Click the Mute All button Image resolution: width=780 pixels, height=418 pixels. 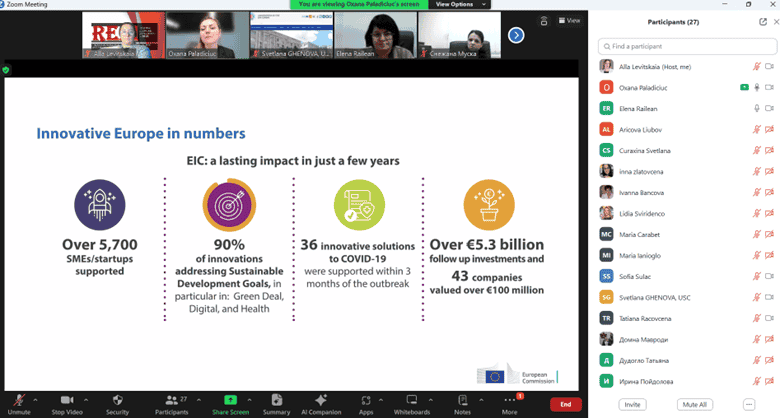tap(694, 405)
